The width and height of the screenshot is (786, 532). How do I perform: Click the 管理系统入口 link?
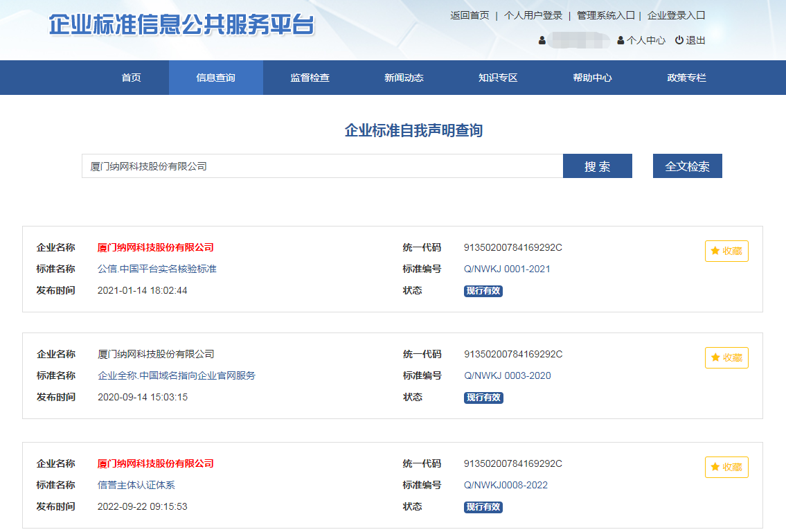(605, 15)
